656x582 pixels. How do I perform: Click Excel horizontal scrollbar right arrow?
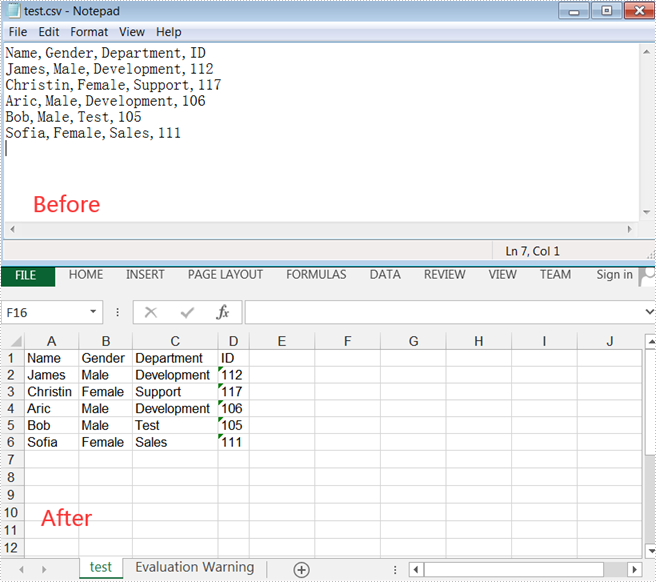click(634, 569)
